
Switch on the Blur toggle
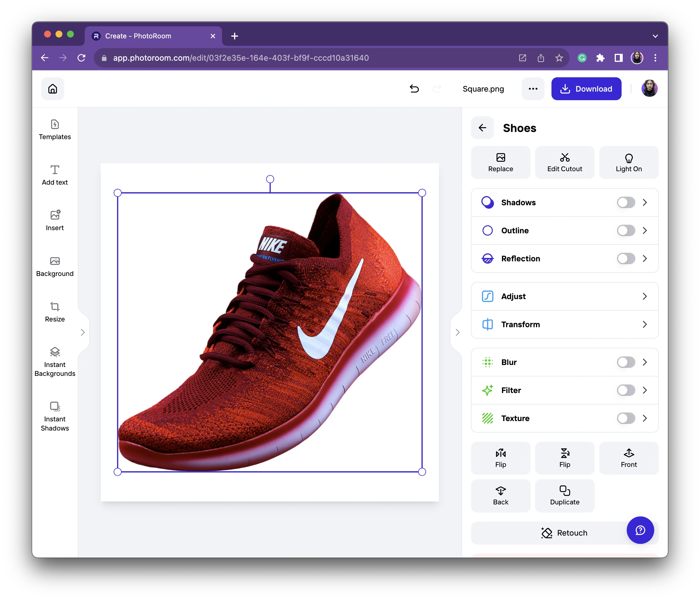(626, 362)
